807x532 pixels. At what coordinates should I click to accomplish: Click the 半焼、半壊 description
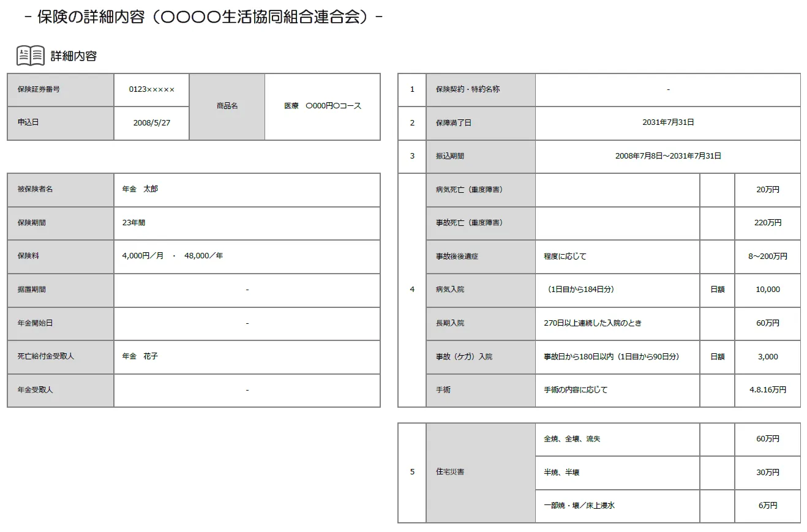(x=561, y=473)
